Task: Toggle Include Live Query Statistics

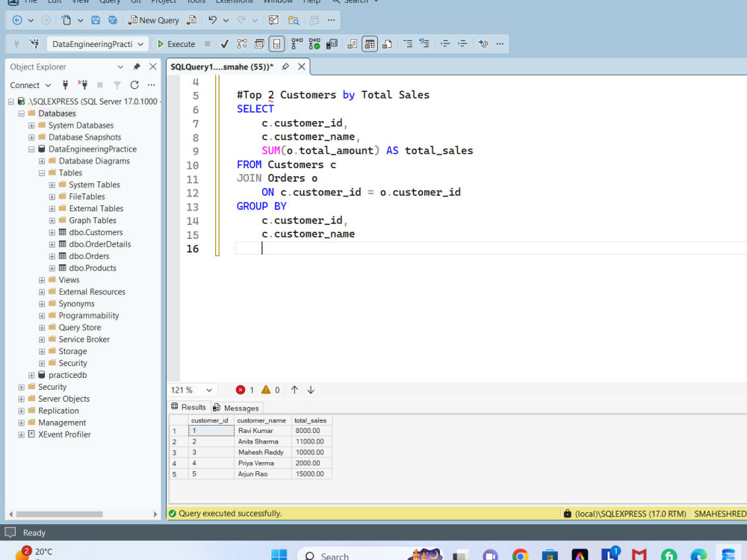Action: tap(314, 44)
